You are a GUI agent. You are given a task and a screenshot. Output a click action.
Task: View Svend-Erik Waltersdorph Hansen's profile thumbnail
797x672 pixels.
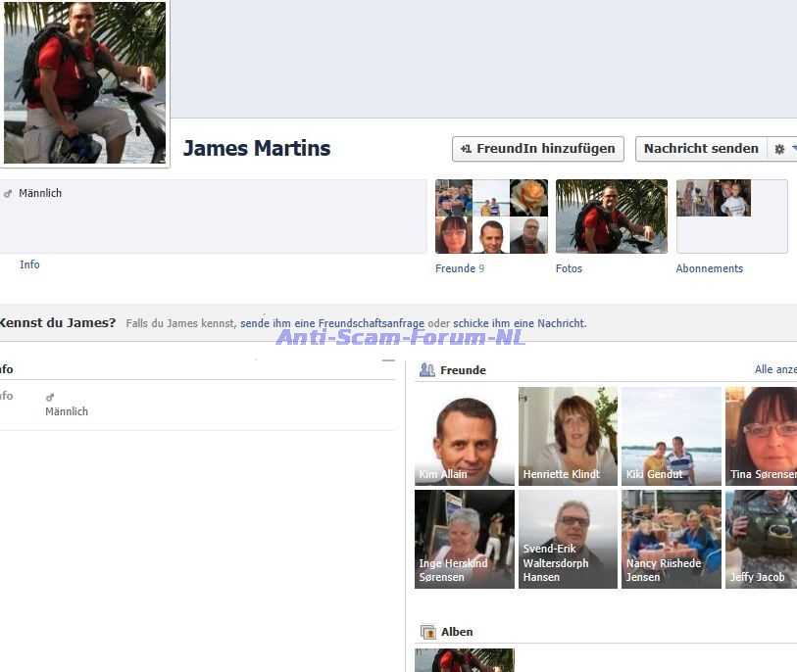pos(568,539)
